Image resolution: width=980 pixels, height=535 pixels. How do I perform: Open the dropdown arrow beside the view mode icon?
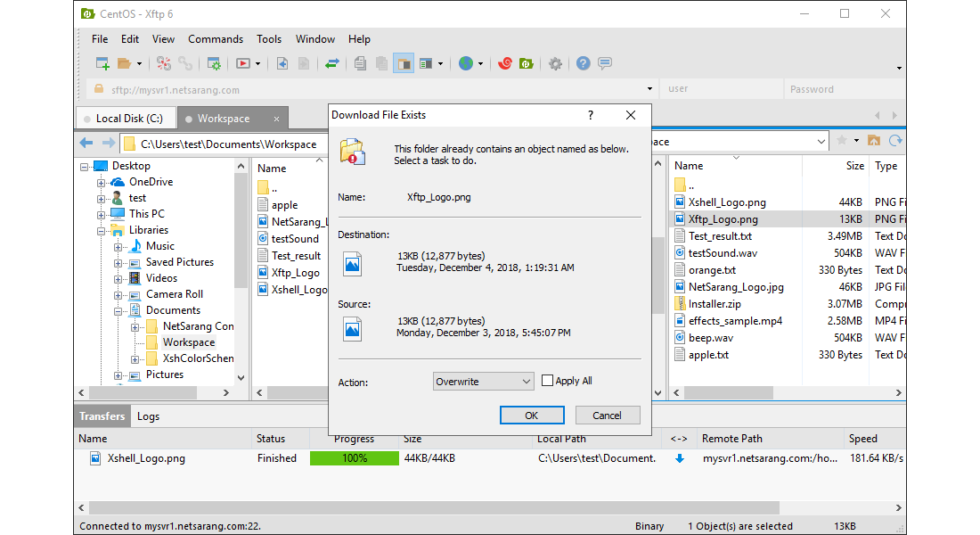pos(440,64)
